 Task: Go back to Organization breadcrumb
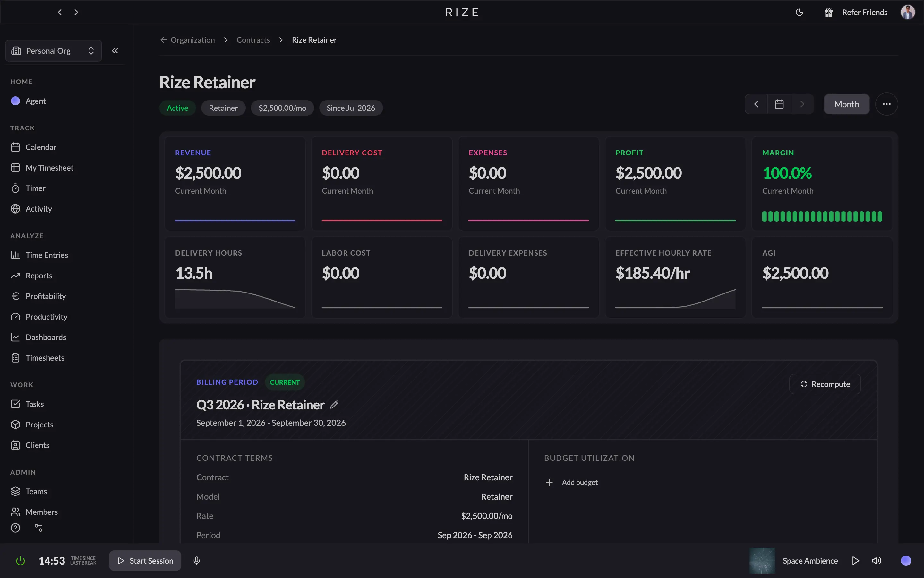click(187, 40)
